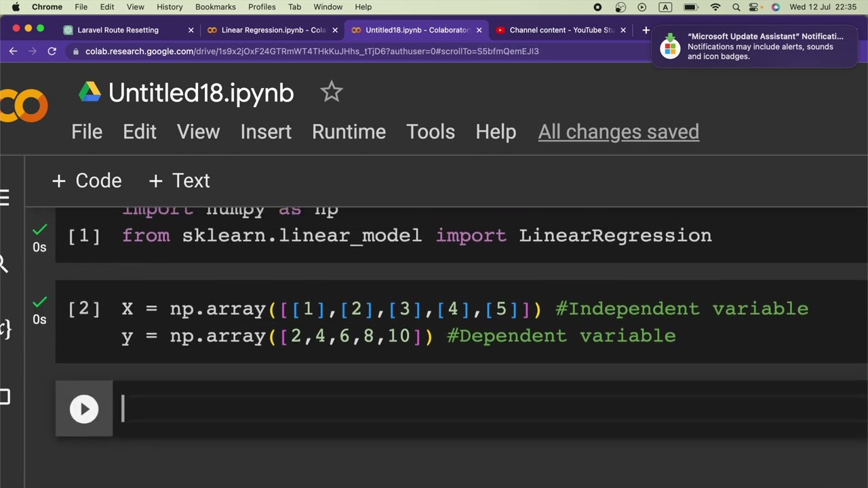Open Control Center in the menu bar

[x=755, y=7]
